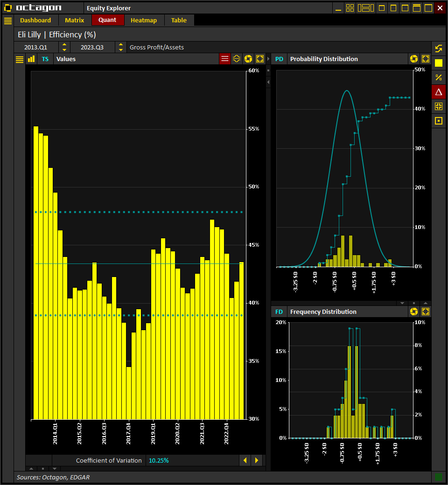Viewport: 448px width, 485px height.
Task: Click the 2019.Q1 axis label
Action: tap(153, 434)
